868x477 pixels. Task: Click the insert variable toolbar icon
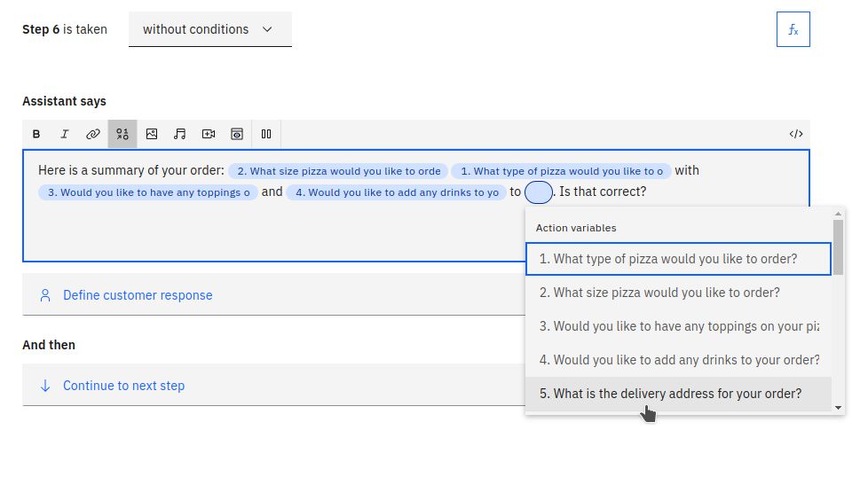[x=122, y=134]
